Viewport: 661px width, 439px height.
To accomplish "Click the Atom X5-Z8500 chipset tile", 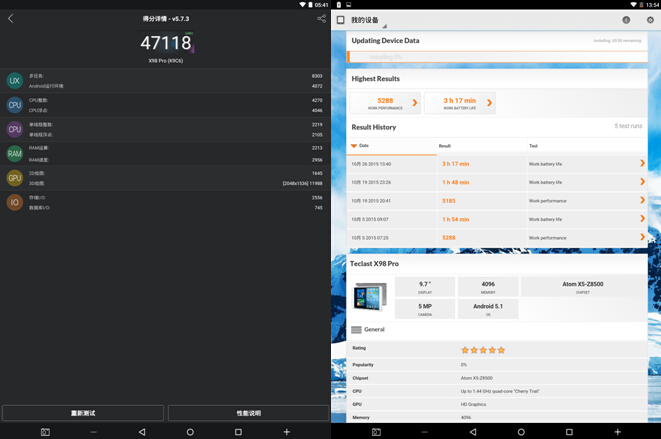I will [583, 287].
